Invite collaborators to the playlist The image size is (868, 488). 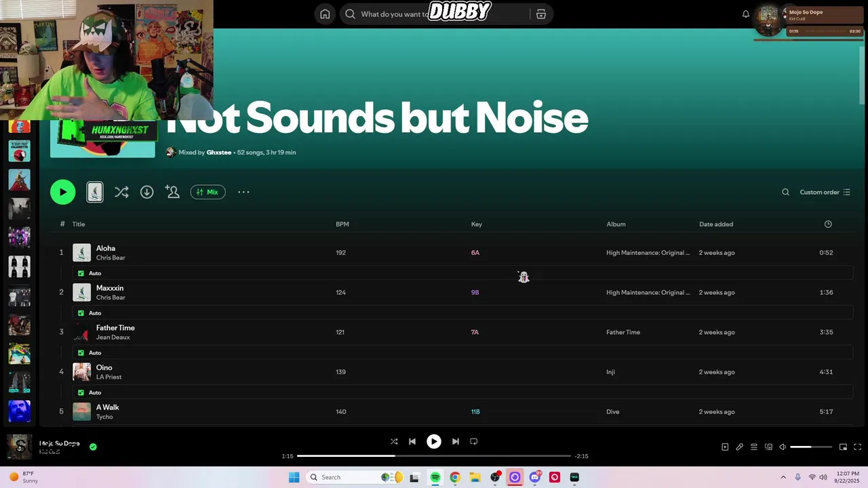(x=172, y=192)
